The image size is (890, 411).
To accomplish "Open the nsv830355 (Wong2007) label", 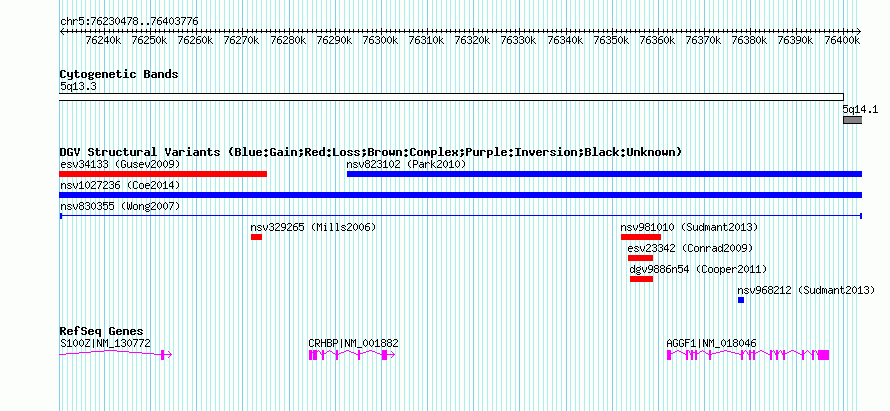I will click(120, 207).
